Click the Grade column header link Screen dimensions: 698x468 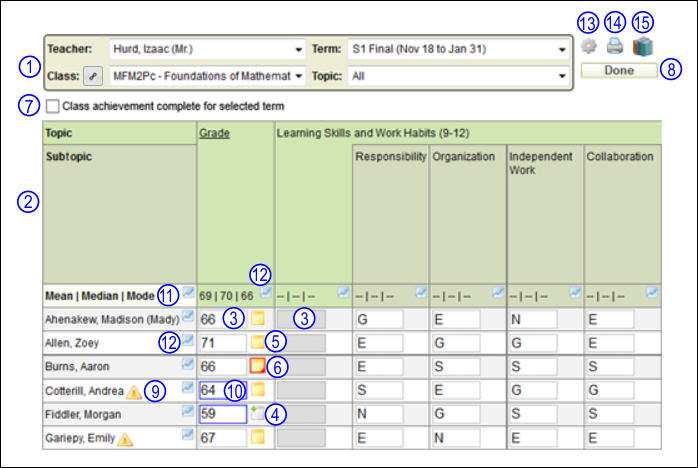(x=209, y=132)
